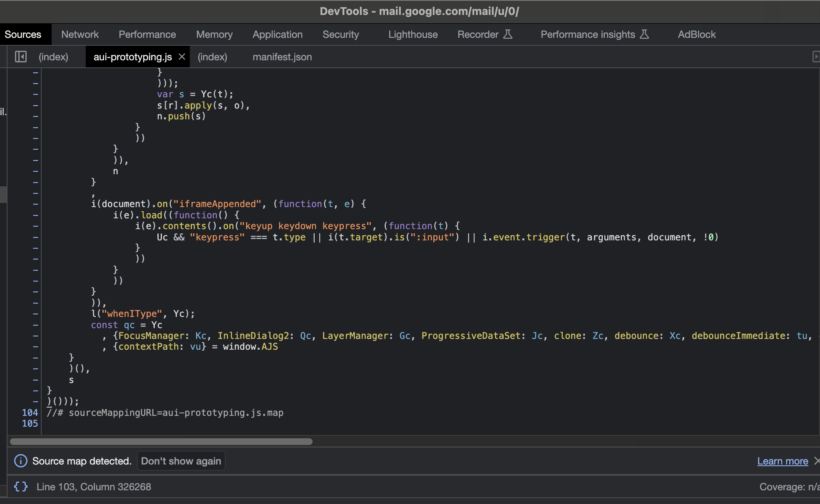Close the aui-prototyping.js file tab
Viewport: 820px width, 504px height.
[x=182, y=57]
